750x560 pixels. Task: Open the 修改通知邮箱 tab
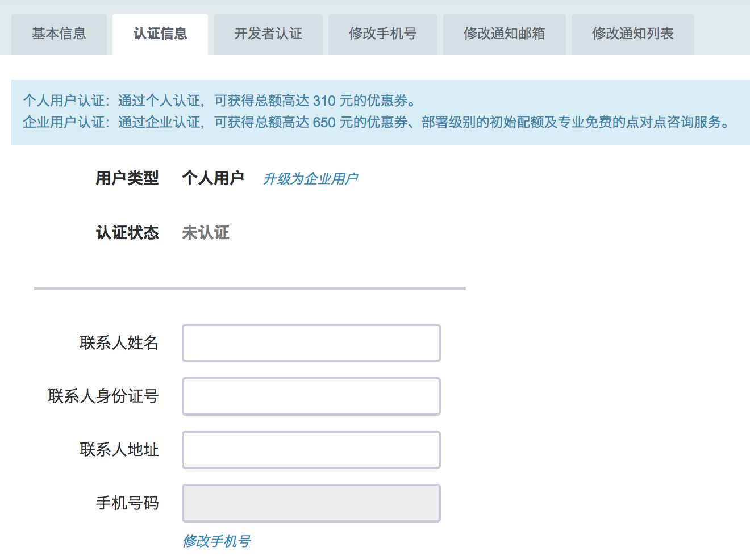pos(505,34)
